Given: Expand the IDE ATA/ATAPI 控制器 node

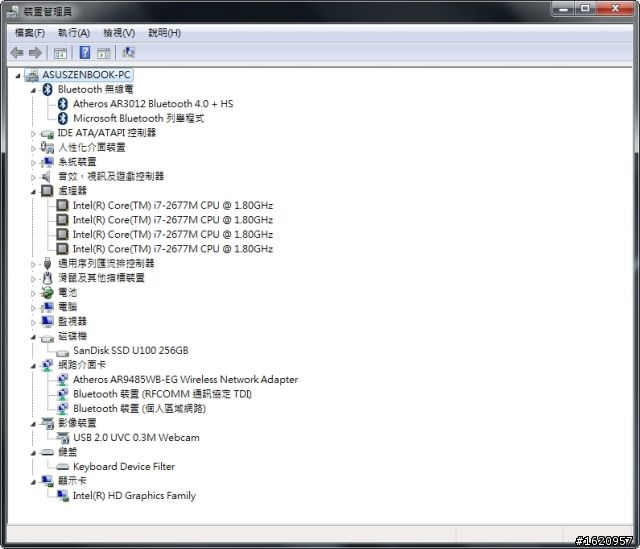Looking at the screenshot, I should [33, 133].
